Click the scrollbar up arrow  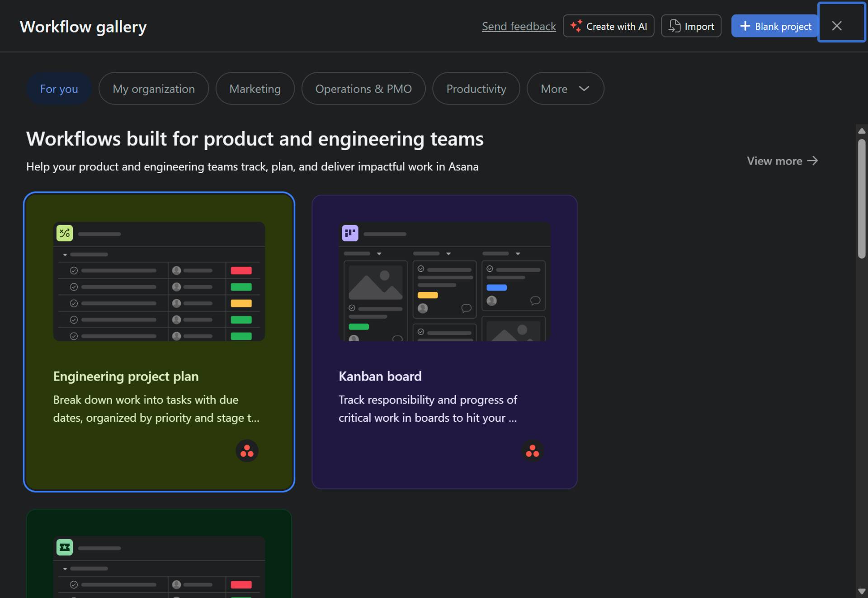[x=862, y=131]
